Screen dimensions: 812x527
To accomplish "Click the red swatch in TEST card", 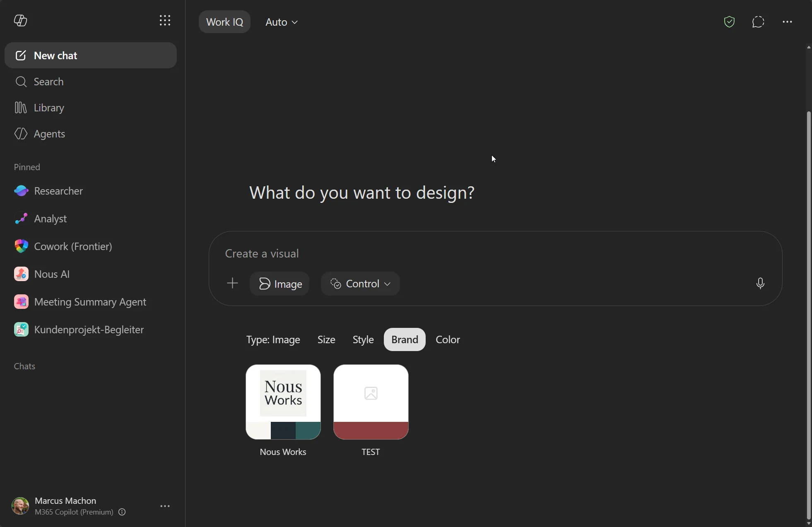I will pyautogui.click(x=371, y=431).
